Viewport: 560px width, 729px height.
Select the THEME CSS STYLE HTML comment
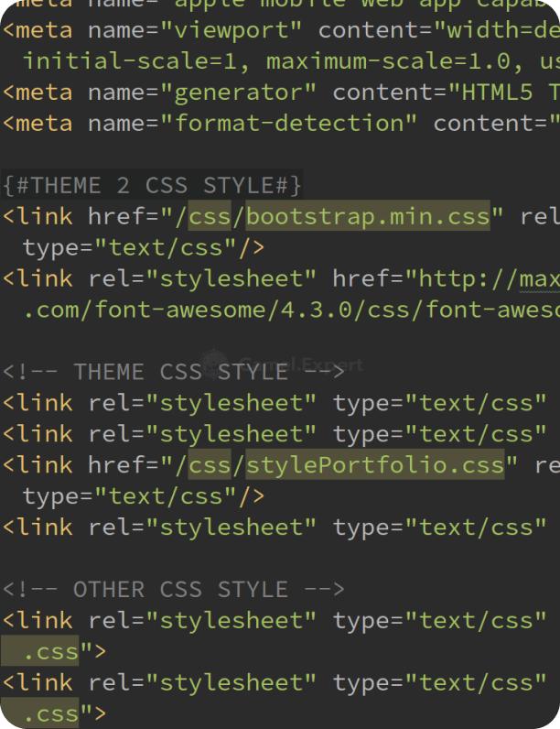174,372
